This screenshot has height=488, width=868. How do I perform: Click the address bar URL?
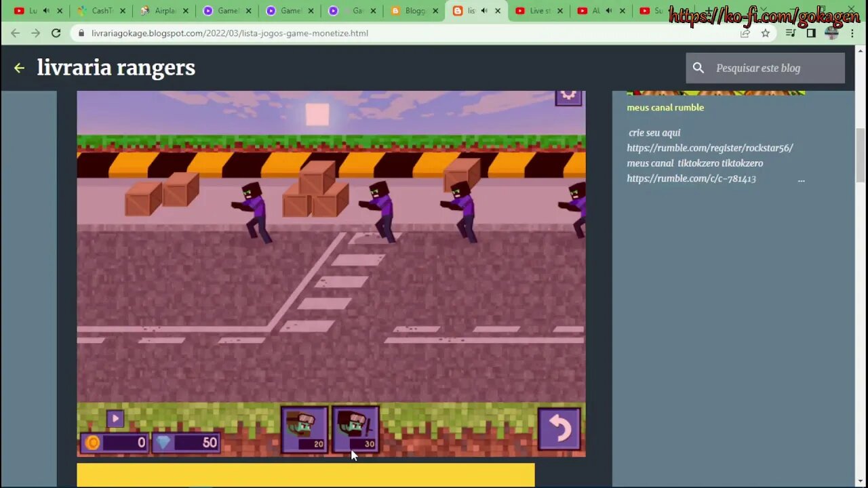(x=230, y=33)
